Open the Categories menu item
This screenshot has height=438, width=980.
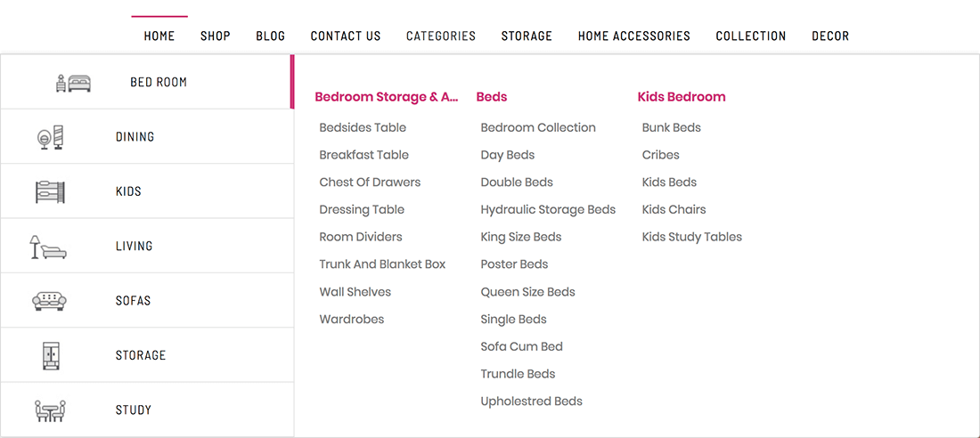pos(441,36)
